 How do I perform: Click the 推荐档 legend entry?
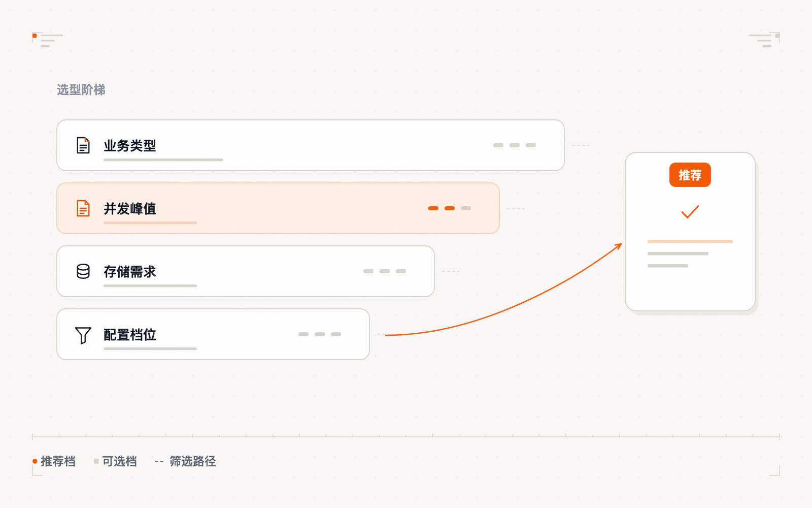click(x=54, y=461)
